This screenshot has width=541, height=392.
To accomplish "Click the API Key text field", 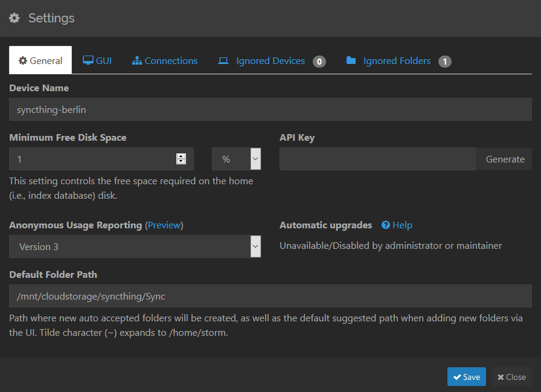I will coord(378,159).
